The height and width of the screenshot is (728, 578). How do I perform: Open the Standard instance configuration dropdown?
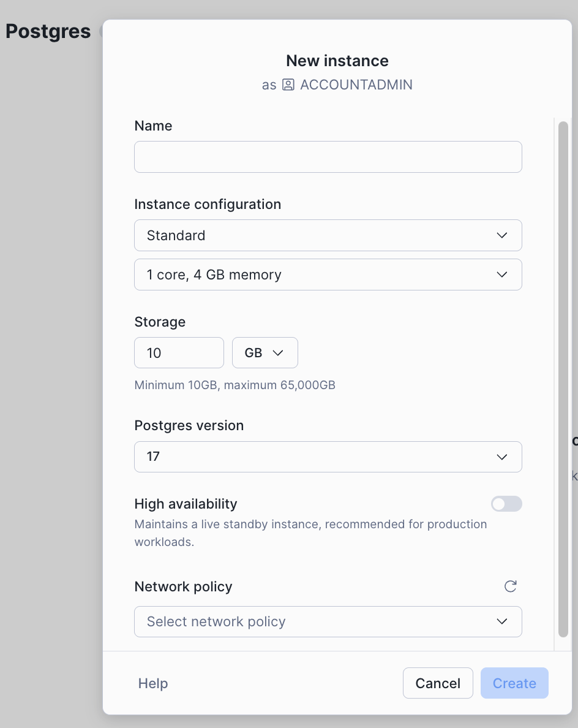click(328, 235)
